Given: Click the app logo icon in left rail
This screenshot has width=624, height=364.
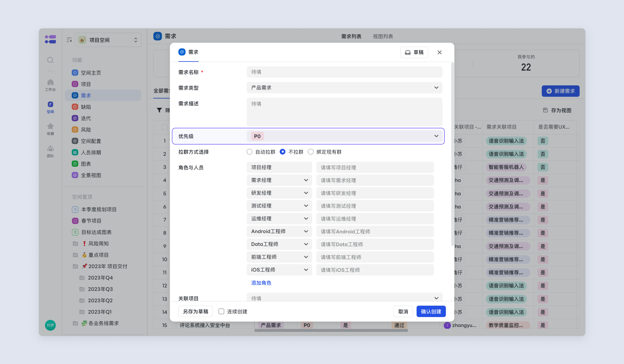Looking at the screenshot, I should pyautogui.click(x=50, y=39).
